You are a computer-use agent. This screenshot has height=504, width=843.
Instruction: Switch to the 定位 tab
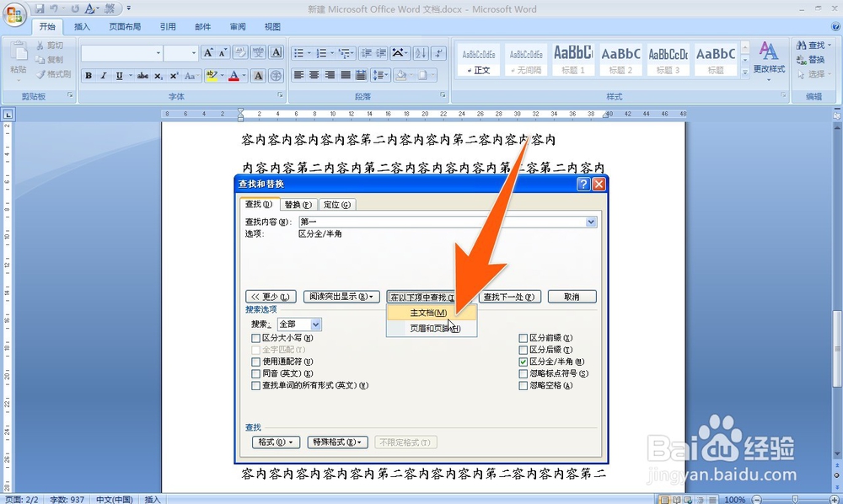337,205
